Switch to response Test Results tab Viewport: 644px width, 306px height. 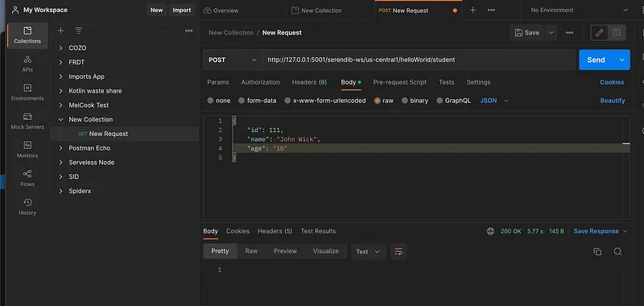[318, 231]
